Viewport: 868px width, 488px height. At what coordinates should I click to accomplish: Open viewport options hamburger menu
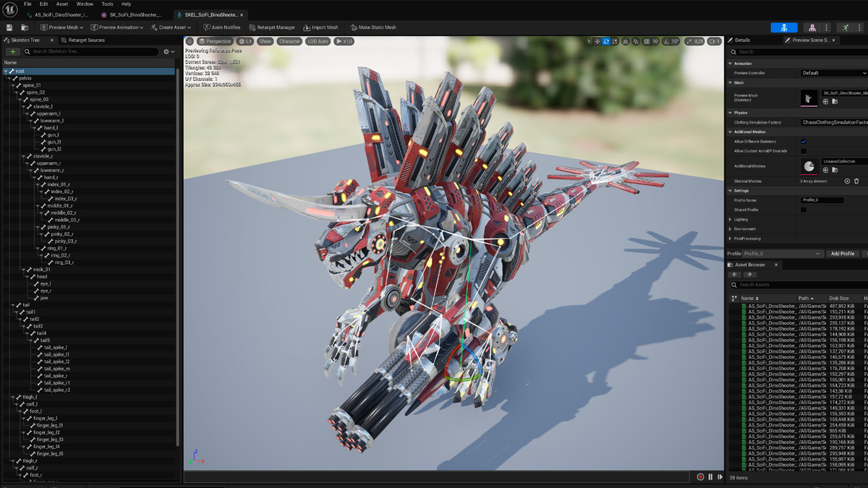[x=190, y=41]
